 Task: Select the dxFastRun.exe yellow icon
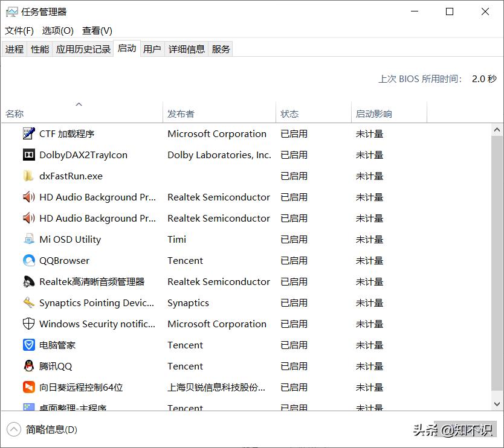(28, 176)
